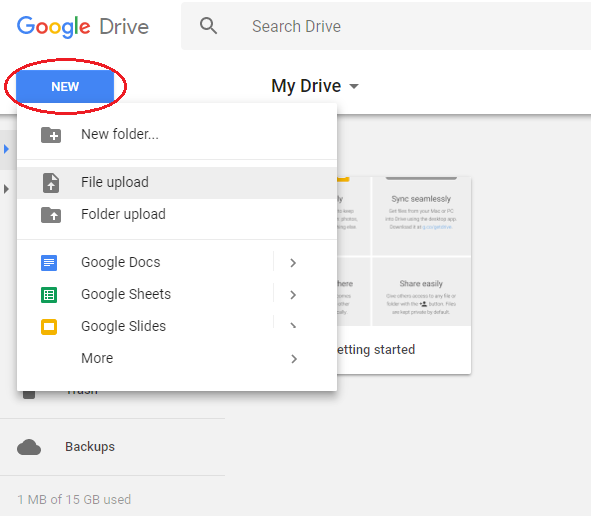The width and height of the screenshot is (591, 516).
Task: Click the New folder icon with plus
Action: (x=51, y=135)
